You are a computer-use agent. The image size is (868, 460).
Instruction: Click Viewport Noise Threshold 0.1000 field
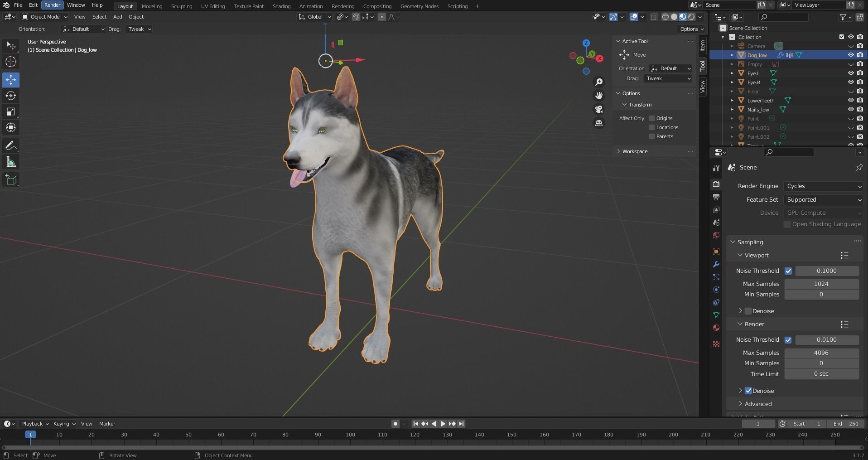(x=827, y=271)
